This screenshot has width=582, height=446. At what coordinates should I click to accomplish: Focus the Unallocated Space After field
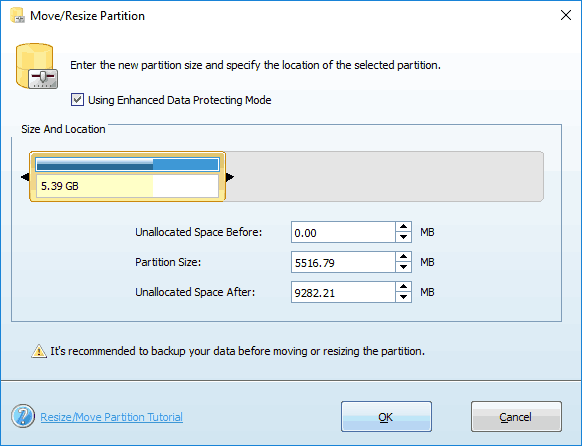[x=343, y=292]
